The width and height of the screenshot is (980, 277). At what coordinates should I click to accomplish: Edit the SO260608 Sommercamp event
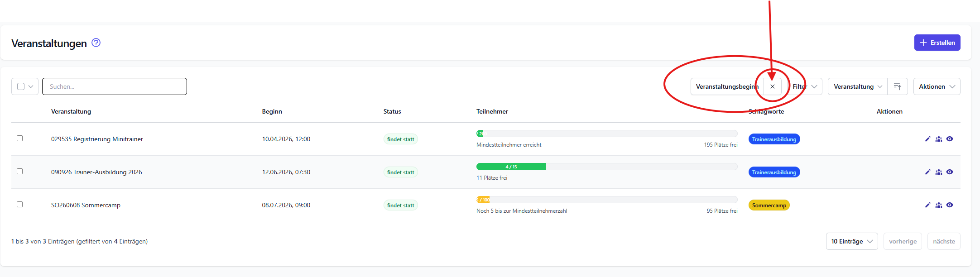pos(927,205)
